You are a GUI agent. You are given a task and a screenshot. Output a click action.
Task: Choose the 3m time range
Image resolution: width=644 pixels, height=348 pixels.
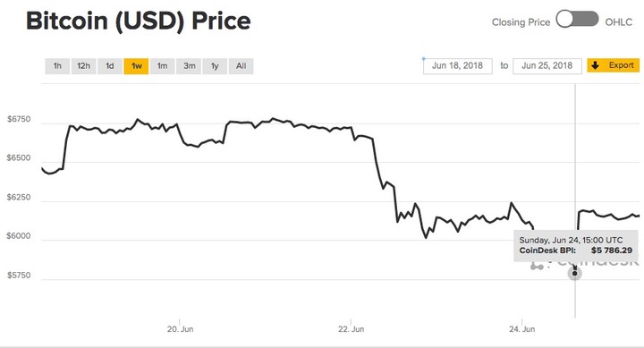click(189, 66)
